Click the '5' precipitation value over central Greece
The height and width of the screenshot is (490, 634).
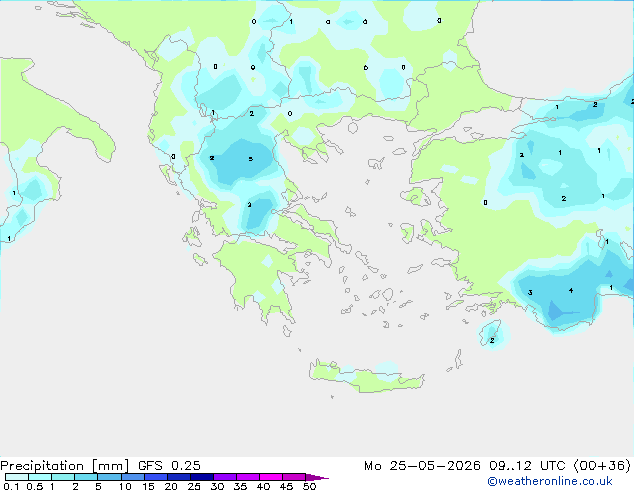(251, 159)
